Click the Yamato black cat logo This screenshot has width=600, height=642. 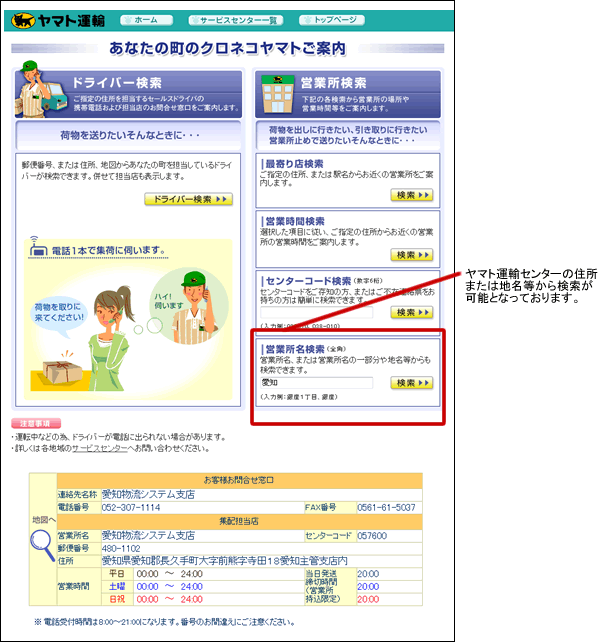tap(23, 20)
